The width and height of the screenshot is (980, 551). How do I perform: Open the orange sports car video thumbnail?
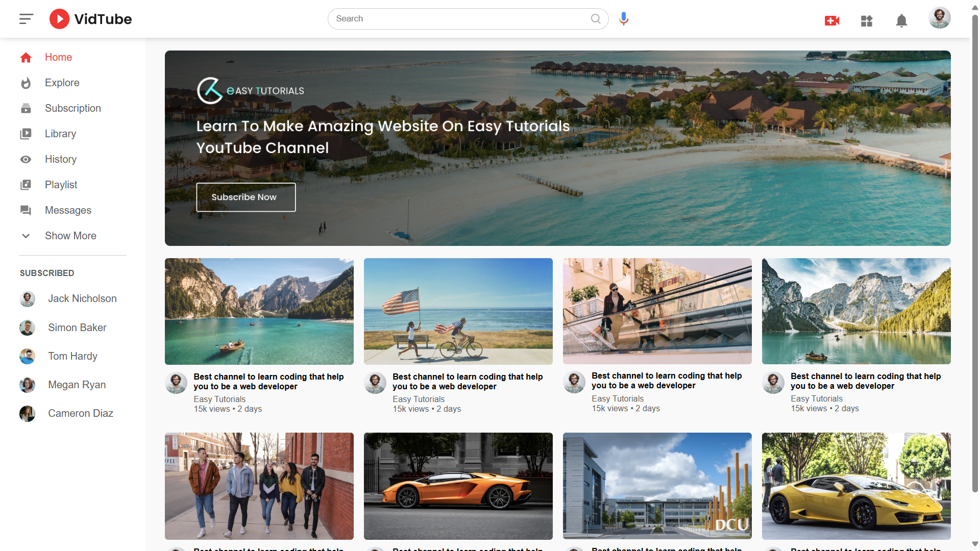458,486
